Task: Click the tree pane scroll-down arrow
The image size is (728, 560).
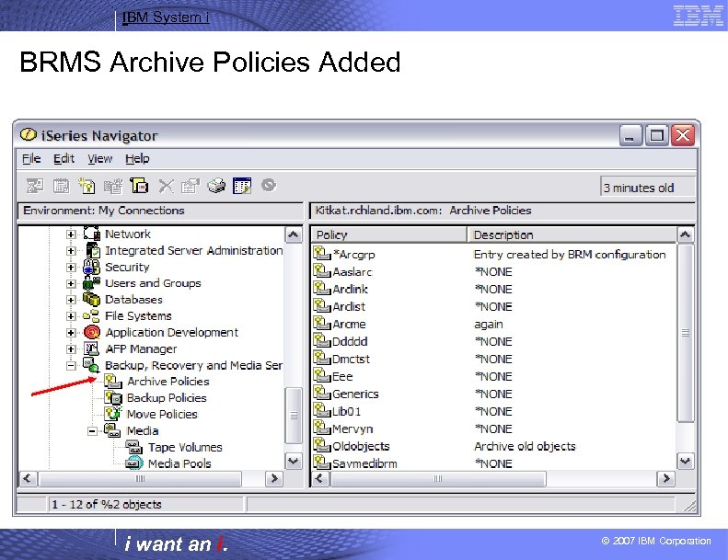Action: tap(293, 462)
